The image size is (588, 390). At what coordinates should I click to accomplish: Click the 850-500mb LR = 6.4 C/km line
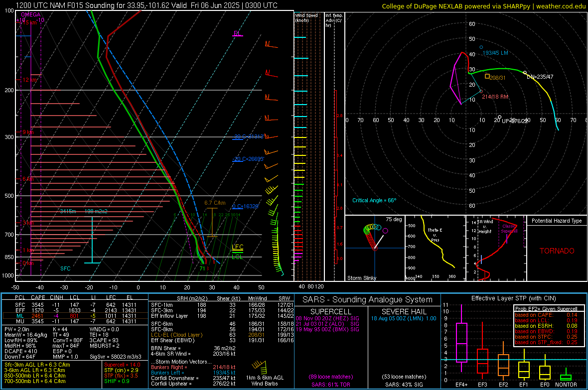[x=35, y=376]
